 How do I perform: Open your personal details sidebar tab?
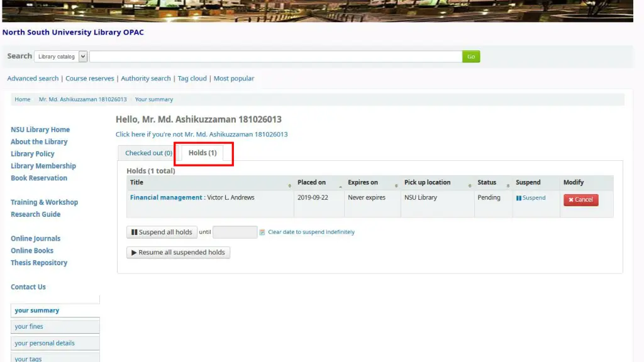pyautogui.click(x=55, y=343)
